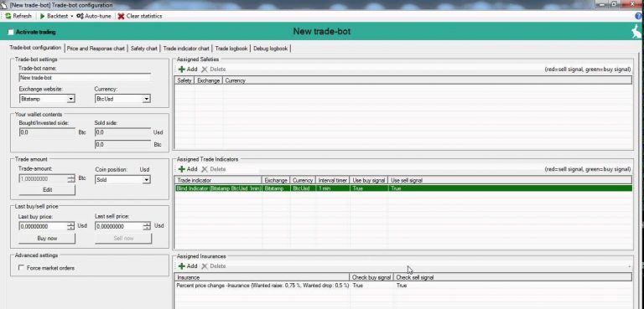The width and height of the screenshot is (644, 309).
Task: Open the Auto-tune tool
Action: click(x=94, y=16)
